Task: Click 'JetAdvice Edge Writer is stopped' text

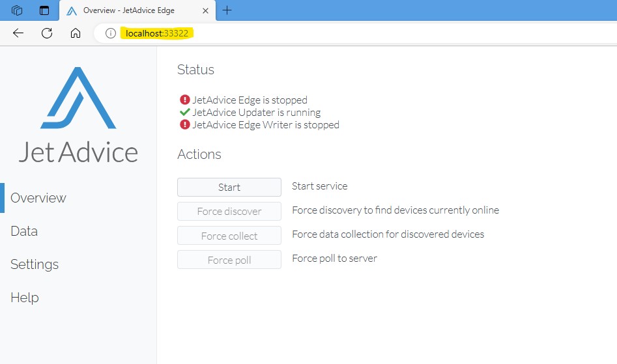Action: point(266,125)
